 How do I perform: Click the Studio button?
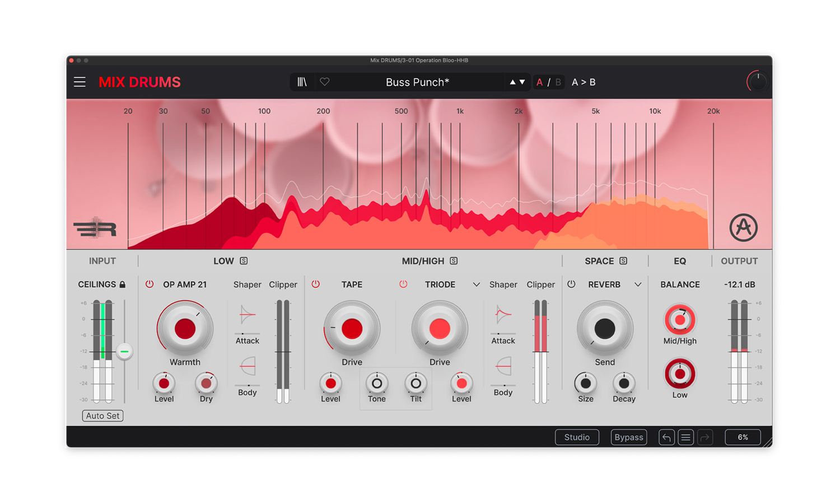click(x=577, y=437)
